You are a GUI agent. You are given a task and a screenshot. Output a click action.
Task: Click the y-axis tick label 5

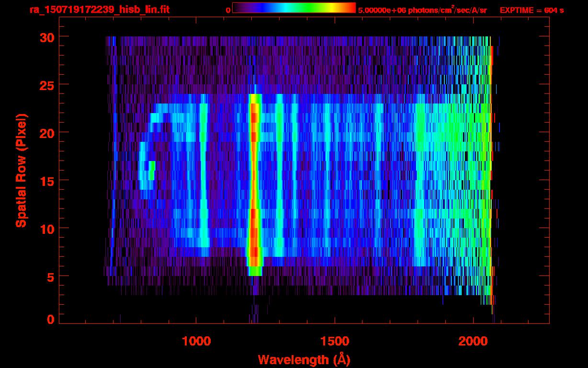(x=51, y=276)
